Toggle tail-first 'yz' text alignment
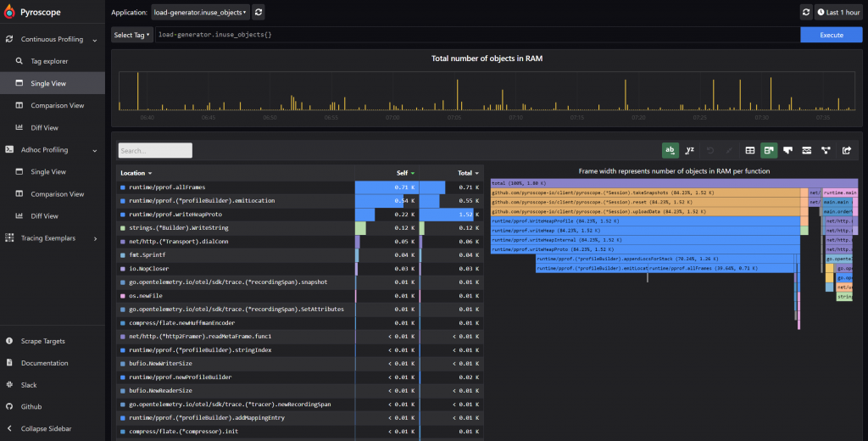 pyautogui.click(x=690, y=150)
